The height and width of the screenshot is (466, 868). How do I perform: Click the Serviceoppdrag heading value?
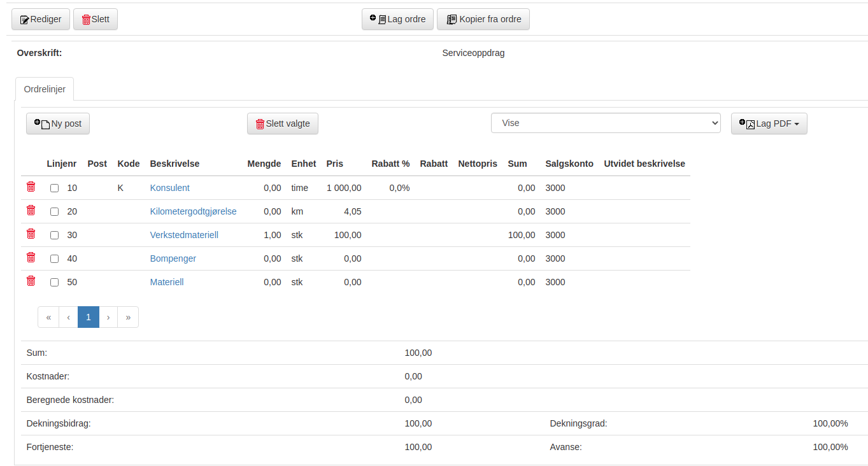473,53
